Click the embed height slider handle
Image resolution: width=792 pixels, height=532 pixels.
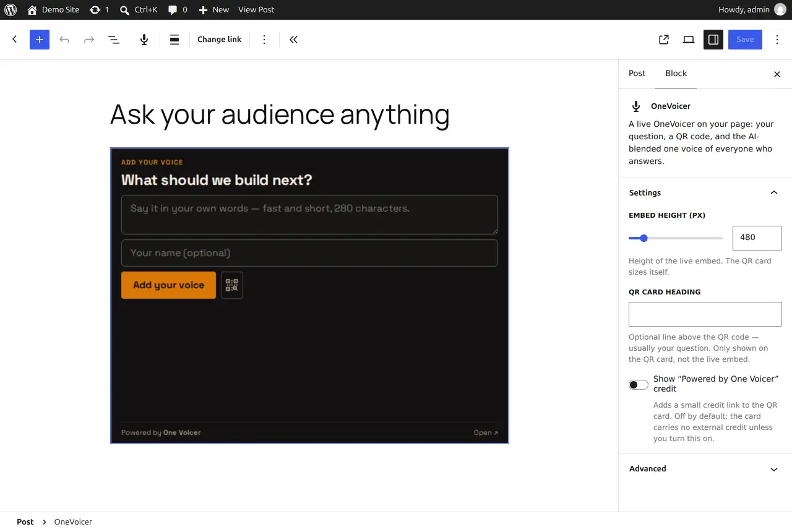tap(643, 238)
